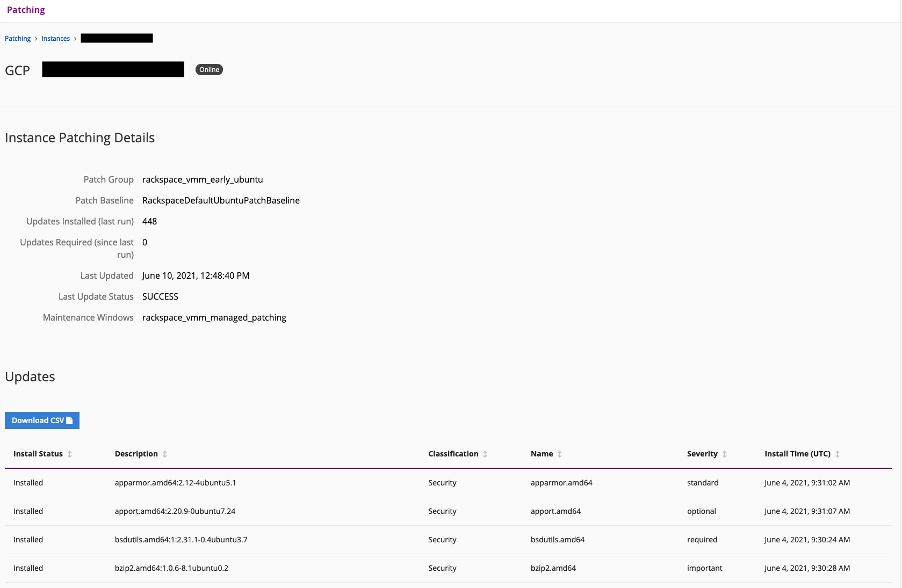Select the redacted instance name in the breadcrumb
Viewport: 902px width, 588px height.
(x=117, y=38)
